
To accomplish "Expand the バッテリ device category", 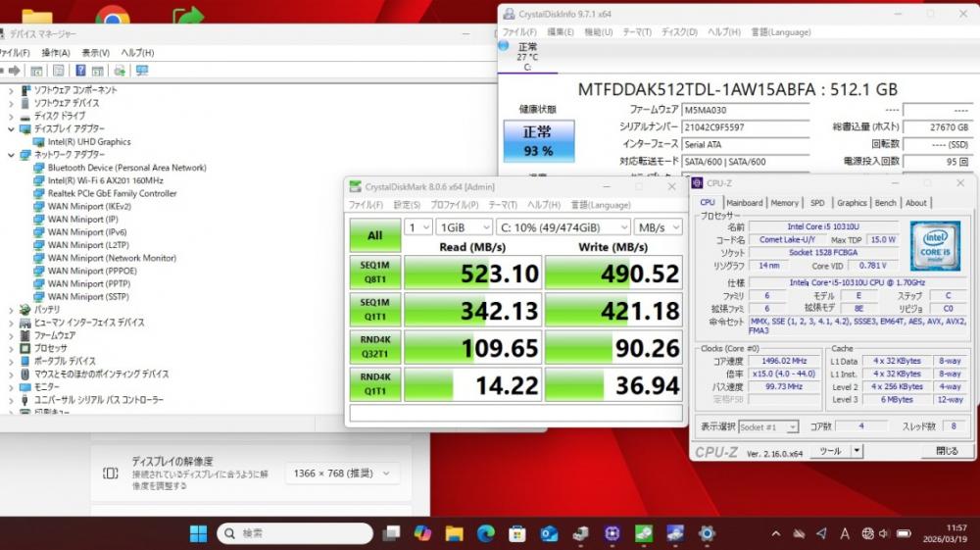I will [x=12, y=310].
